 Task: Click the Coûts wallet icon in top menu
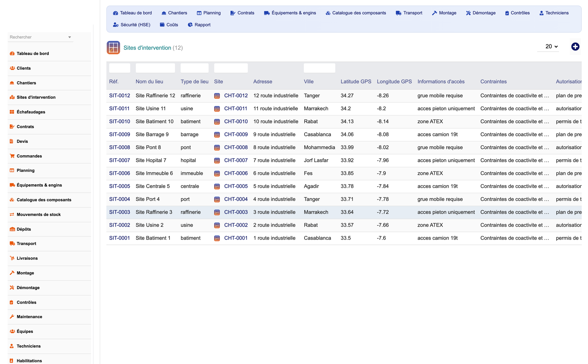pyautogui.click(x=162, y=25)
